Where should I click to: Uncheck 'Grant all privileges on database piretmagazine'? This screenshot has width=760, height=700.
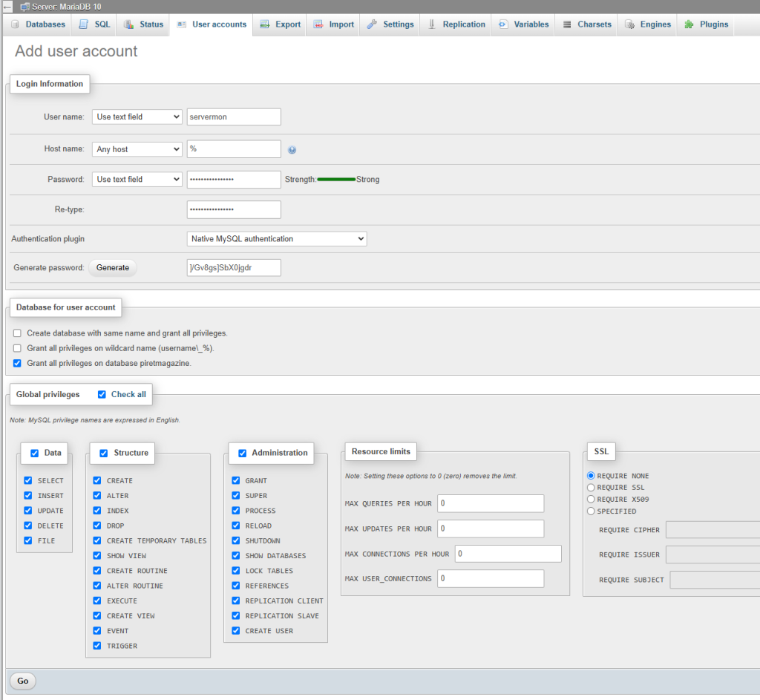18,364
